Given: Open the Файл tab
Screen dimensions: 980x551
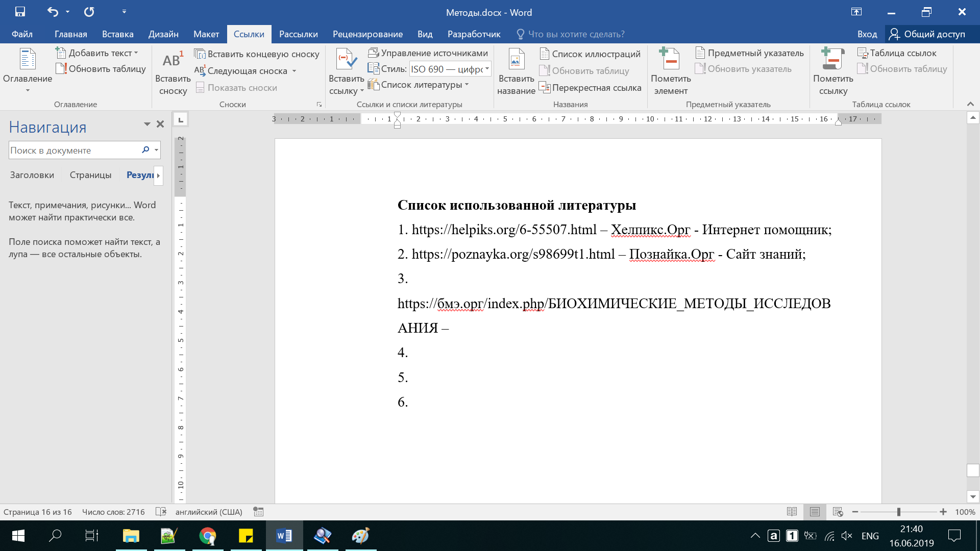Looking at the screenshot, I should (x=22, y=34).
